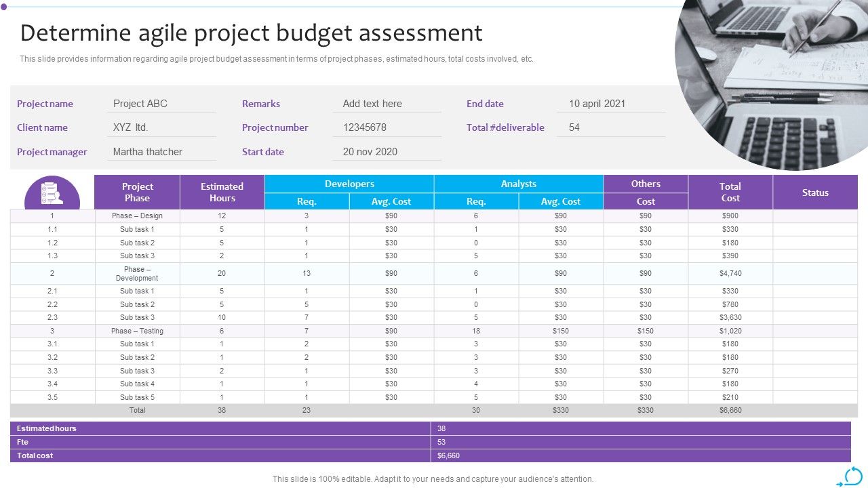Click total cost '$4,740' in Development row
This screenshot has width=868, height=488.
(x=730, y=274)
